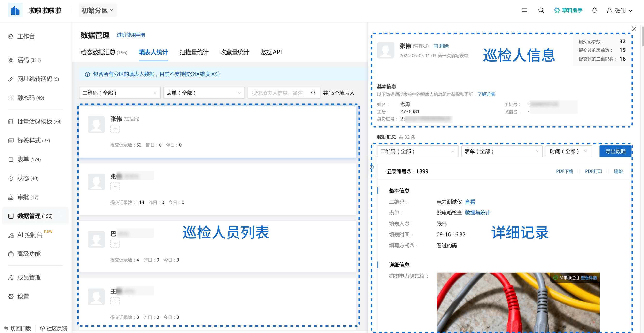
Task: Click the hamburger menu icon in the header
Action: pyautogui.click(x=524, y=10)
